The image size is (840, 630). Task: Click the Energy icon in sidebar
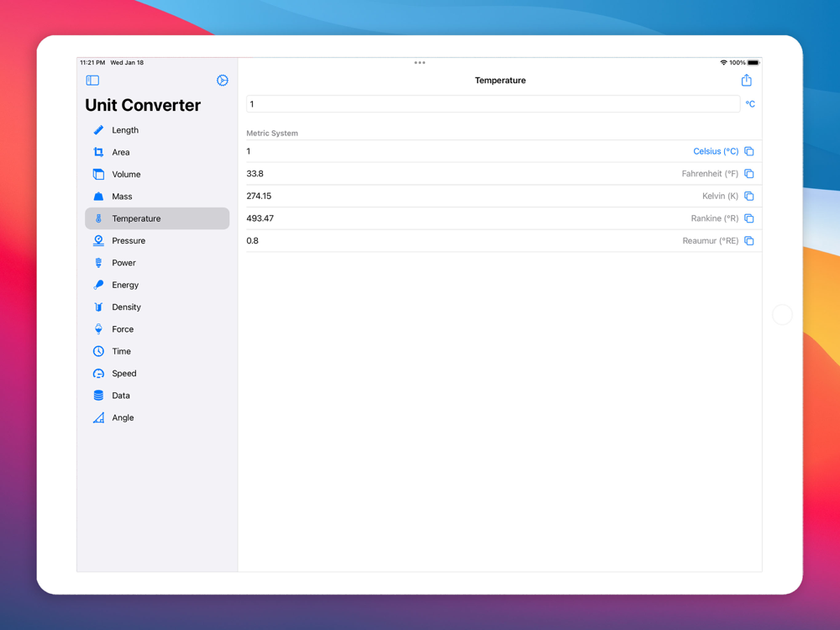pyautogui.click(x=98, y=285)
